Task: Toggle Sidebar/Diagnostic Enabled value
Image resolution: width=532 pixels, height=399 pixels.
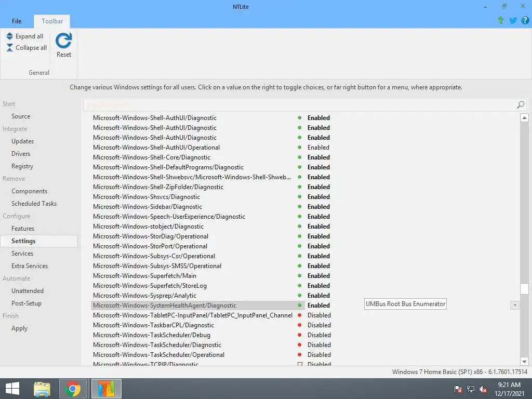Action: tap(318, 207)
